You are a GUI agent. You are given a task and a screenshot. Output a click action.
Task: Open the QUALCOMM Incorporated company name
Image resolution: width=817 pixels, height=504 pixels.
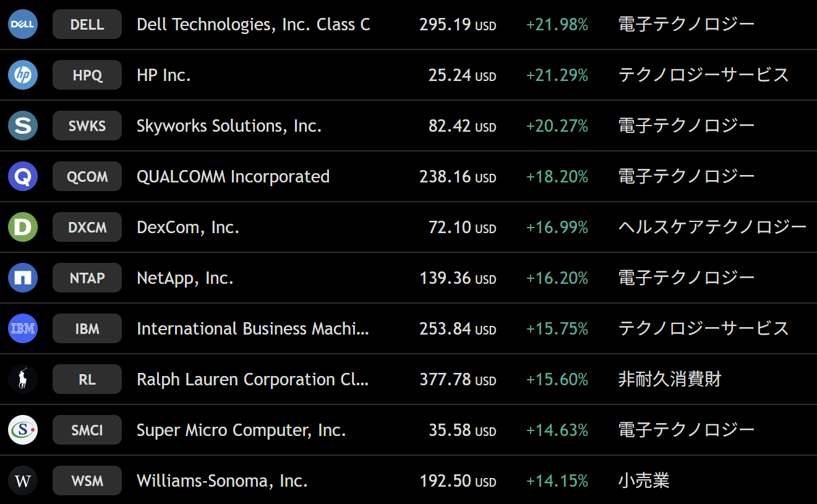[x=233, y=177]
